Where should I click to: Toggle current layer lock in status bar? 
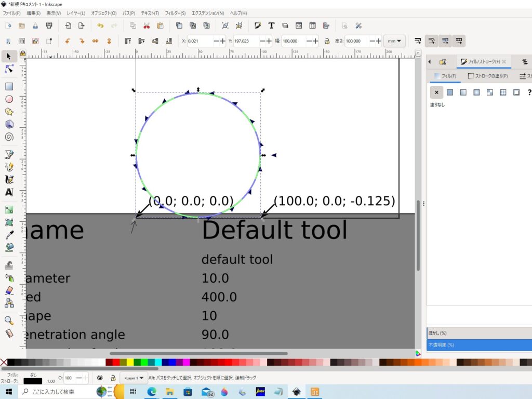pyautogui.click(x=113, y=378)
